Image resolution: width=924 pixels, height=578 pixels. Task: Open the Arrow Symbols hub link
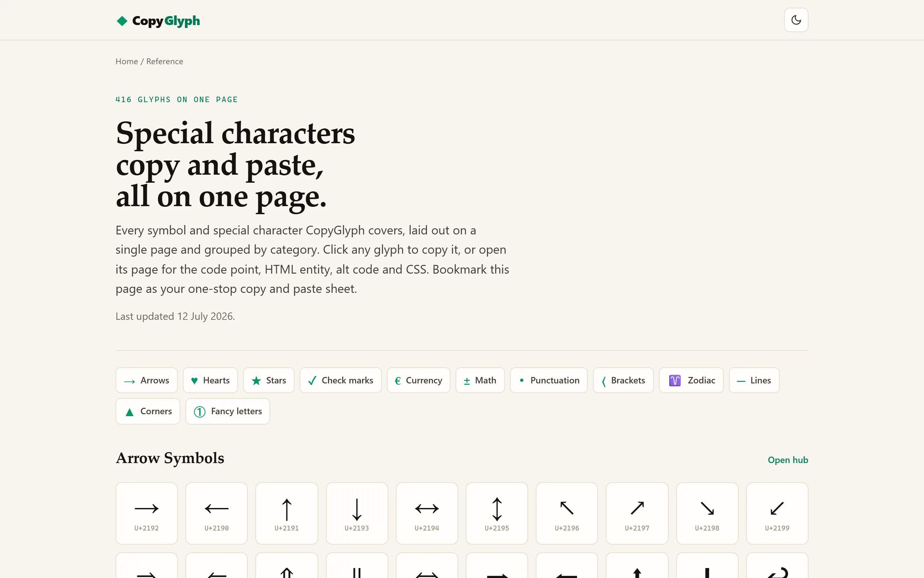coord(788,460)
